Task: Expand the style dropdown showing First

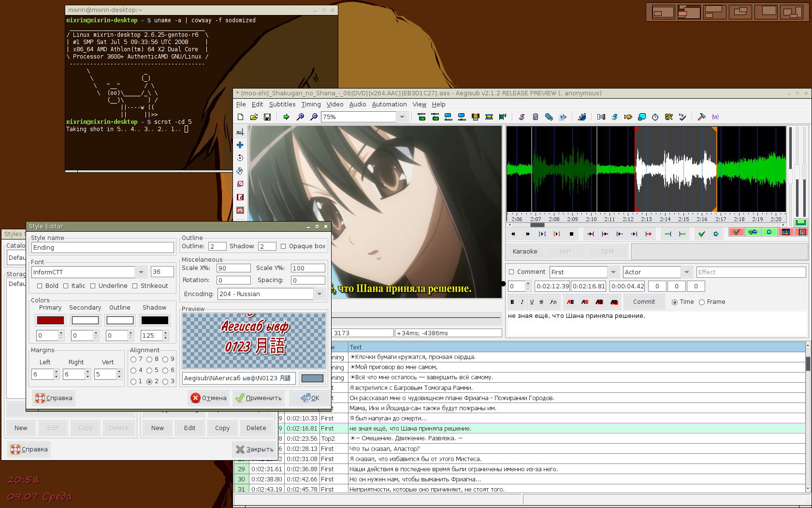Action: tap(613, 272)
